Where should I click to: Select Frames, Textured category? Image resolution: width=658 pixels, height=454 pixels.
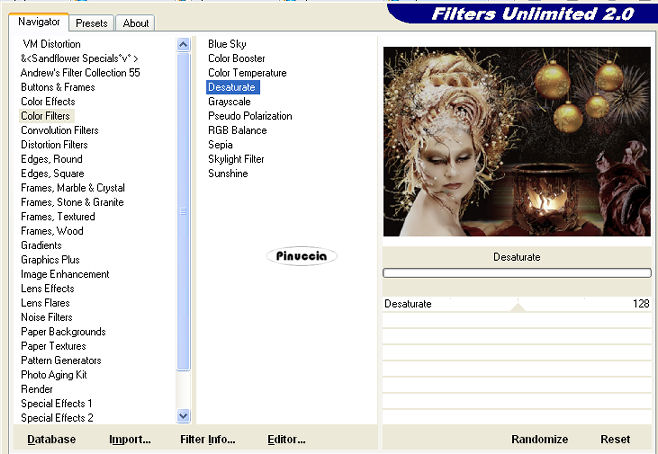pyautogui.click(x=58, y=217)
